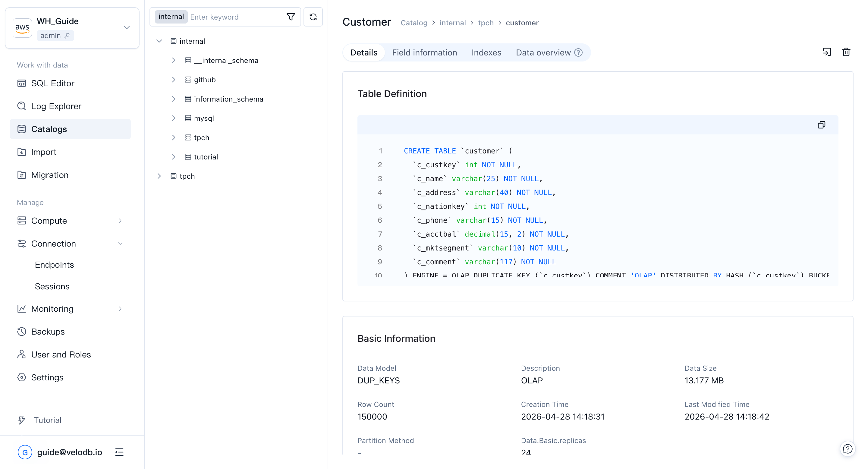Switch to the Indexes tab
The image size is (868, 469).
[x=486, y=52]
